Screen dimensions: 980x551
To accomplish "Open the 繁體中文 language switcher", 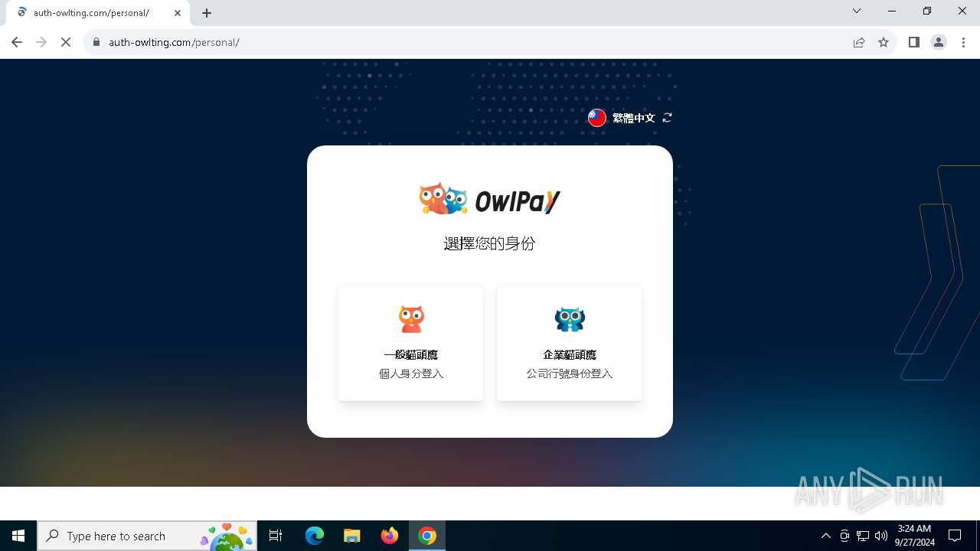I will point(633,118).
